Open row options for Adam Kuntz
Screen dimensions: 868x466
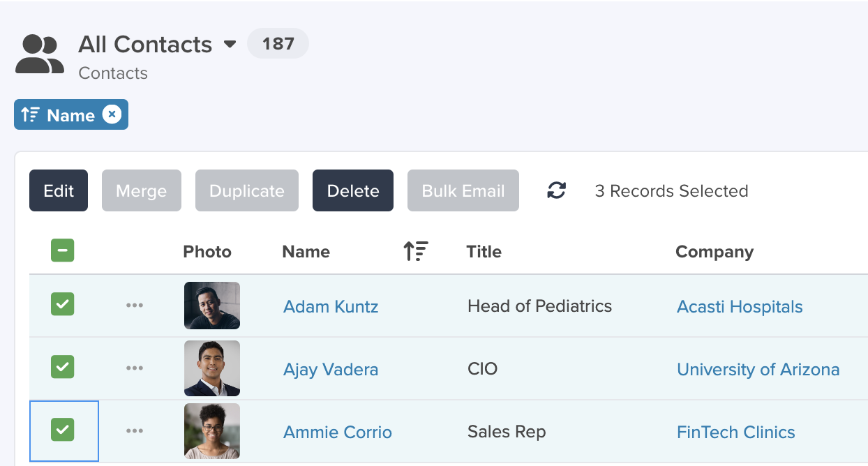pos(135,306)
